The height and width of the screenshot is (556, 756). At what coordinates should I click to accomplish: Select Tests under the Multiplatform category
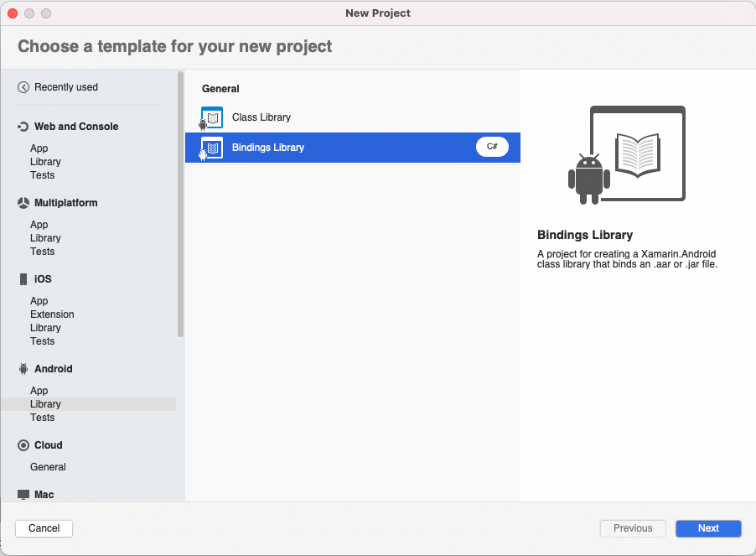pyautogui.click(x=42, y=251)
